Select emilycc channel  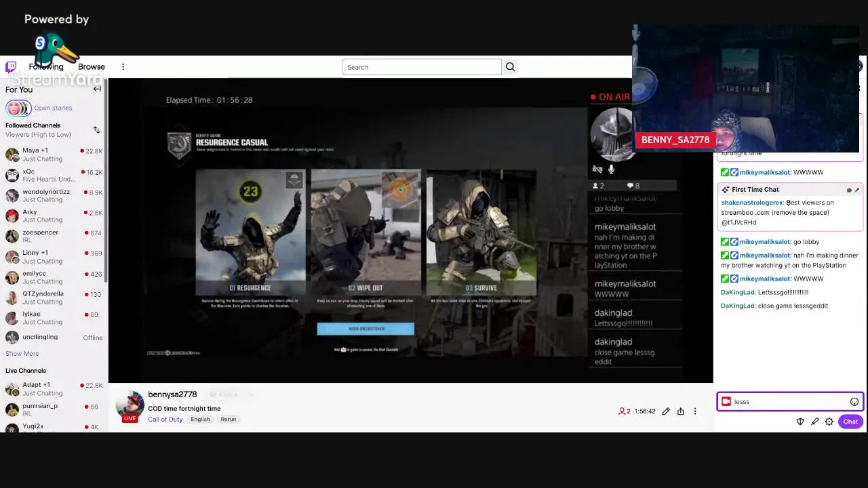point(54,277)
